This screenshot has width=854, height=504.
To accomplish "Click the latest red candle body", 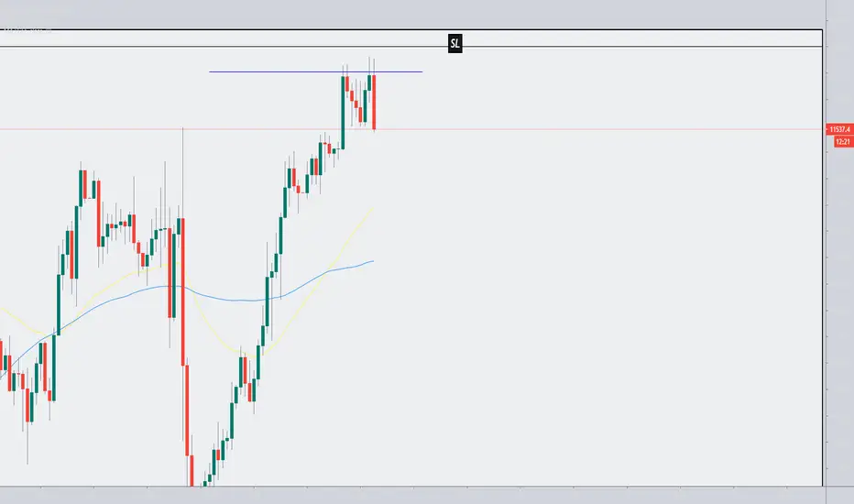I will 374,102.
